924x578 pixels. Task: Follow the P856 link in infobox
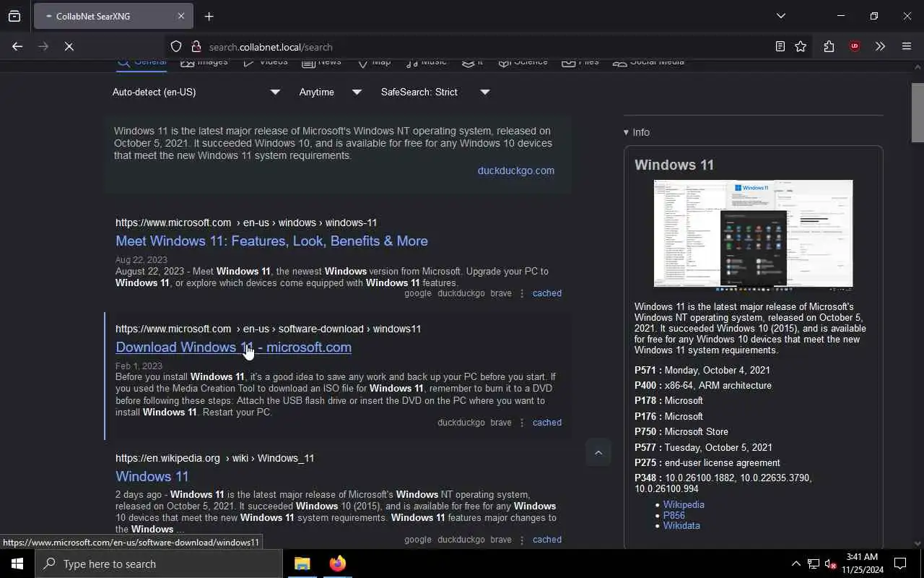pyautogui.click(x=674, y=515)
